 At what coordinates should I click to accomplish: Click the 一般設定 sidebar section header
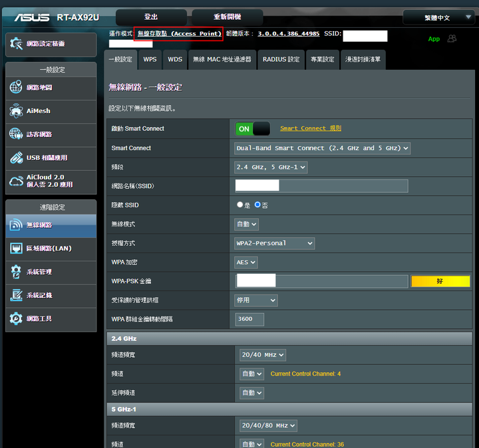point(51,70)
